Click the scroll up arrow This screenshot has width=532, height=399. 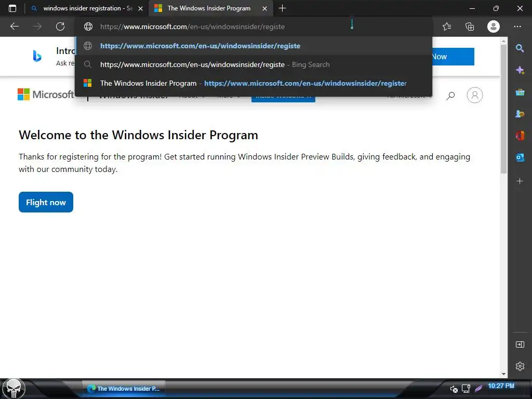(x=503, y=41)
